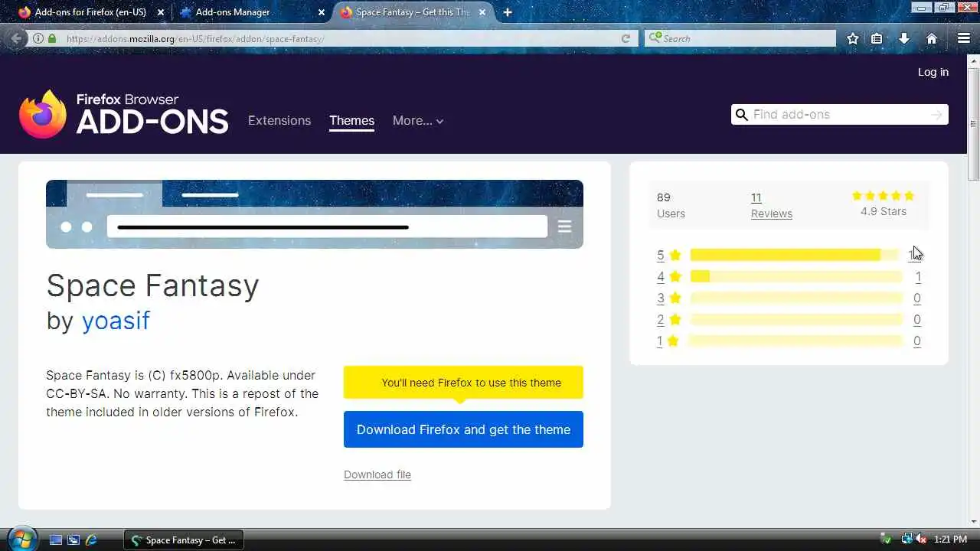980x551 pixels.
Task: Click the search engine magnifier icon
Action: pyautogui.click(x=655, y=38)
